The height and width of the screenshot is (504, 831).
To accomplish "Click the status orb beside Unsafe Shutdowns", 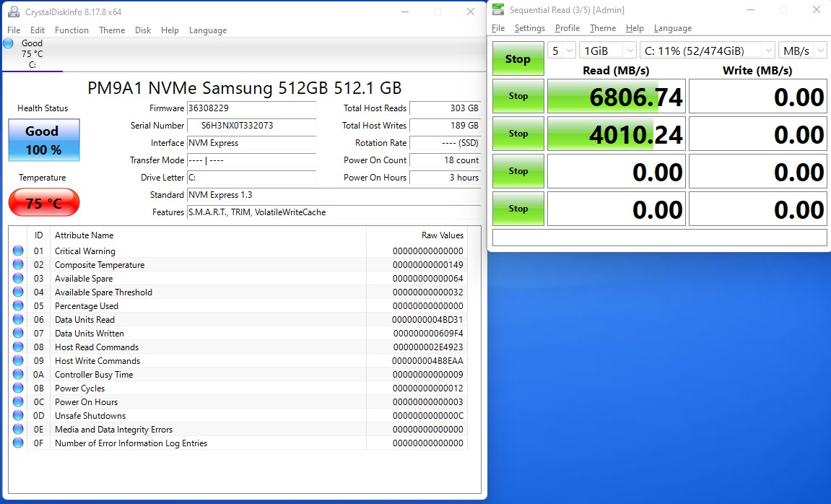I will click(18, 416).
